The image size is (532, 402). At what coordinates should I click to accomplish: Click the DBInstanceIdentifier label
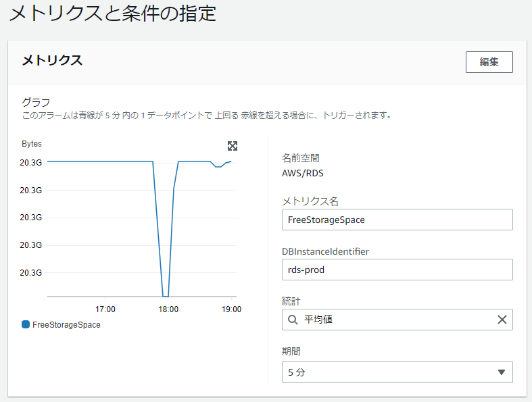[325, 252]
